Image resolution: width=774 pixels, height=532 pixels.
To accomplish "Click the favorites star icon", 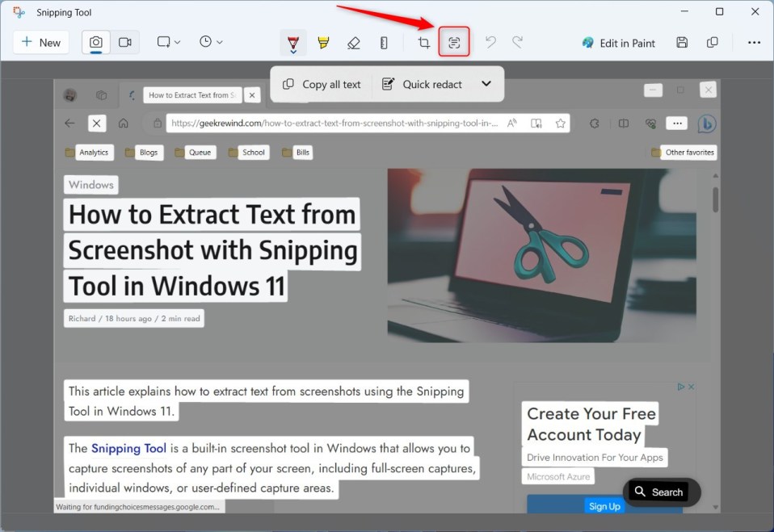I will click(560, 124).
